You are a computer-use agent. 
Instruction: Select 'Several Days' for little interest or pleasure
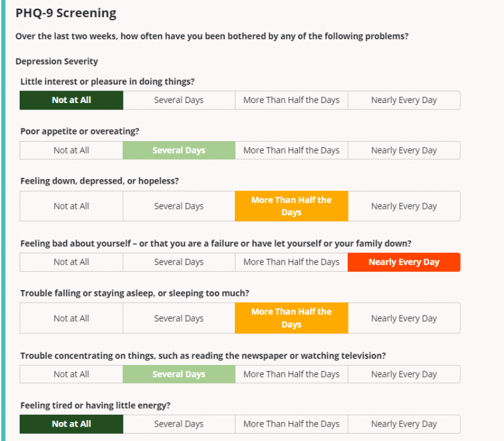pos(179,100)
